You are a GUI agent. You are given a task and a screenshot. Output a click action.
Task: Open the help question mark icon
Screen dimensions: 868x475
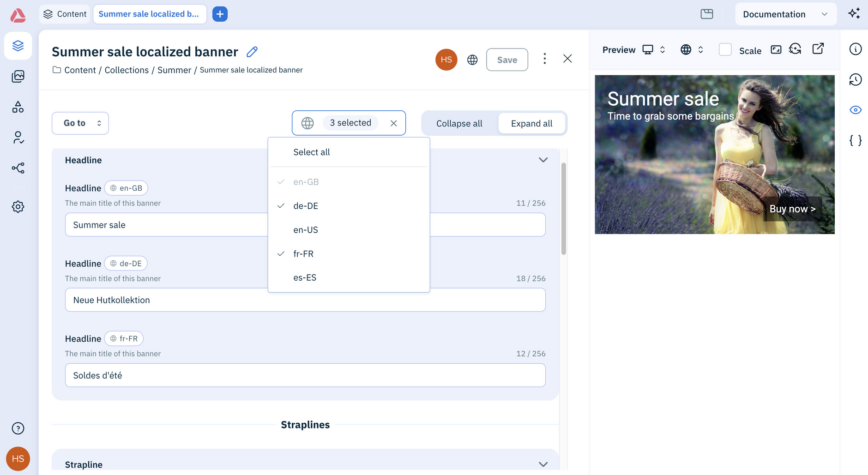point(18,428)
